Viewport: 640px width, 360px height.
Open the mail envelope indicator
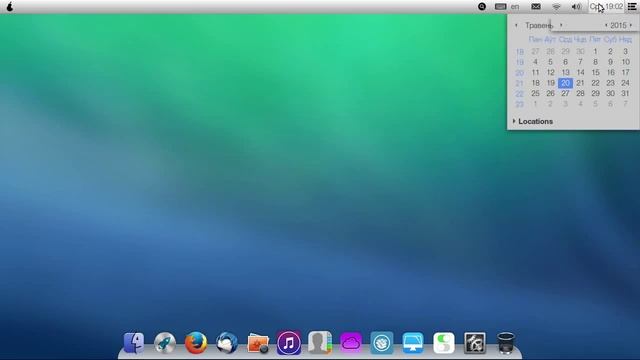click(536, 7)
